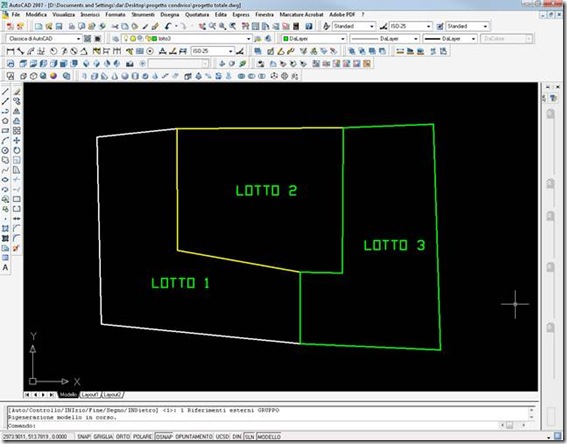The width and height of the screenshot is (567, 444).
Task: Open the Disegna menu
Action: 170,15
